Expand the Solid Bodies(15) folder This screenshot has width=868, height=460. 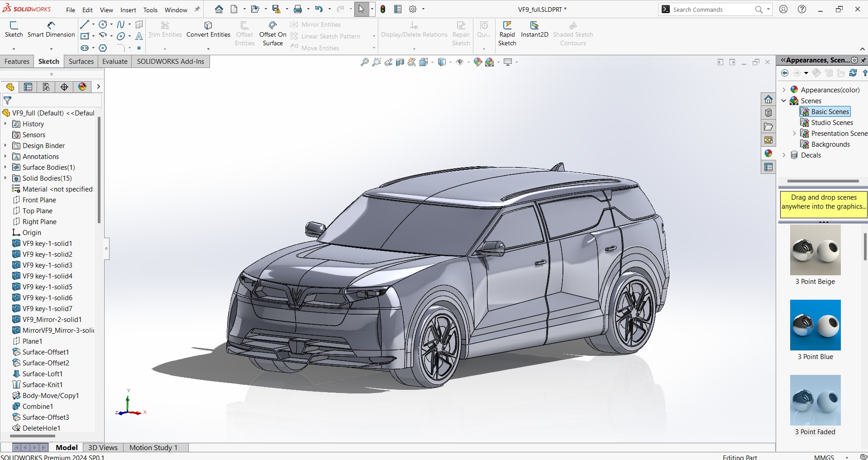tap(5, 178)
